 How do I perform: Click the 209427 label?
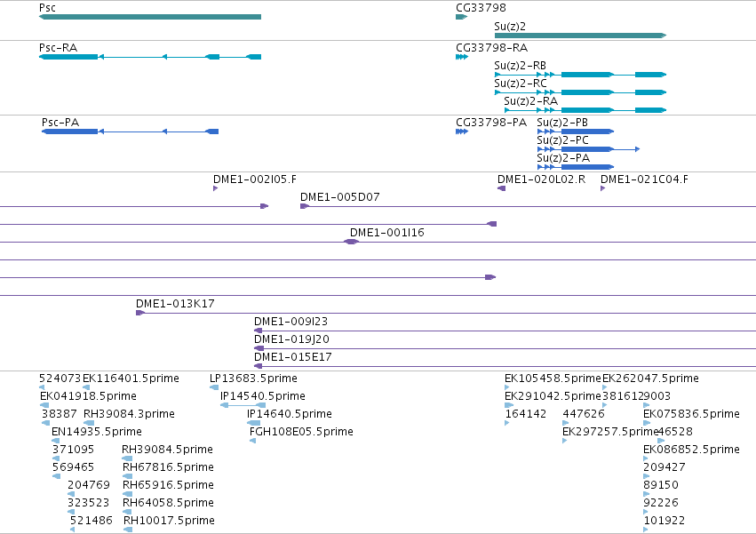(664, 467)
